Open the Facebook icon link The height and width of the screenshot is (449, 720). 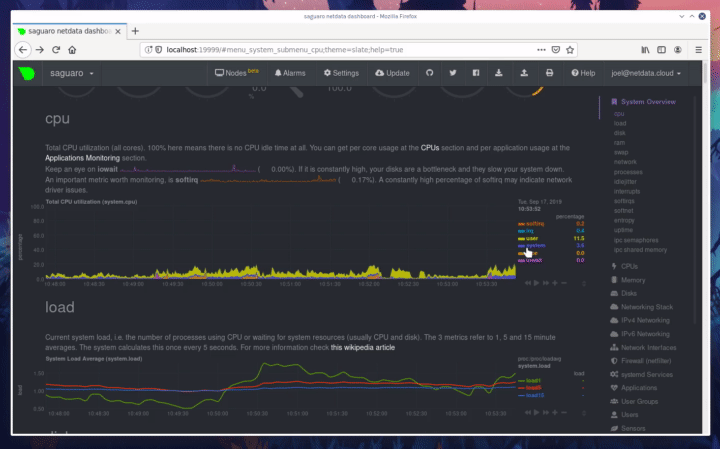pyautogui.click(x=476, y=73)
